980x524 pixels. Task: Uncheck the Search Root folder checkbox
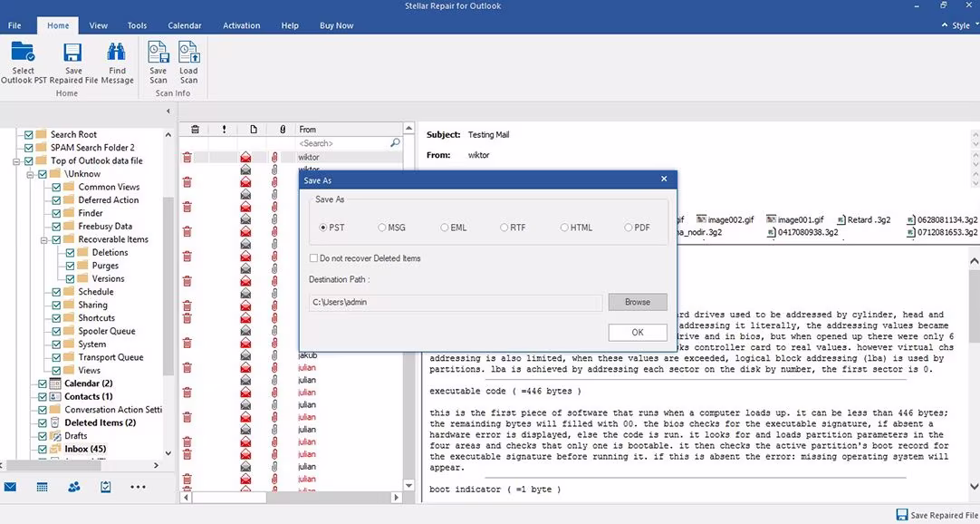(28, 134)
